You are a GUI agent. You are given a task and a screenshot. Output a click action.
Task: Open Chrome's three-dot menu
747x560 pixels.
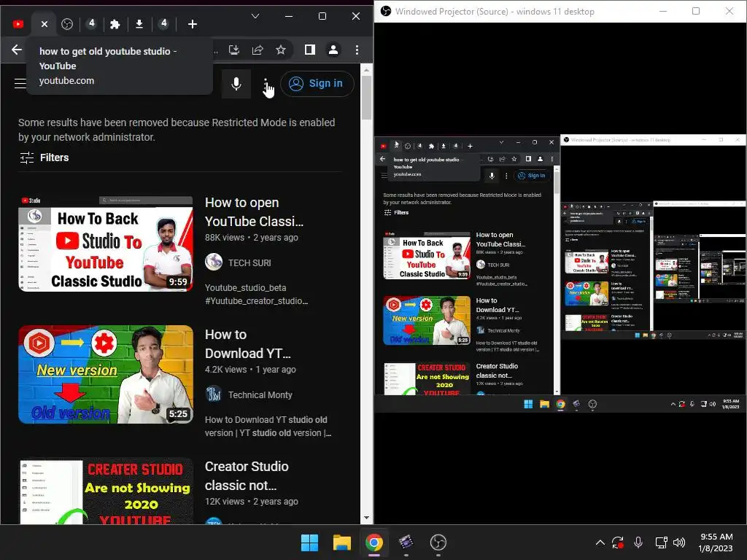tap(357, 50)
